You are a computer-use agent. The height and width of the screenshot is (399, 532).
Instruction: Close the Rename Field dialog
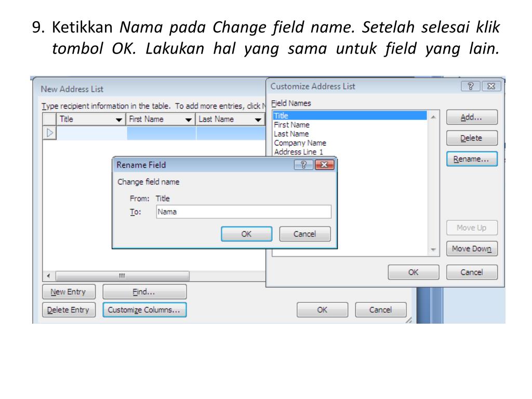tap(324, 165)
